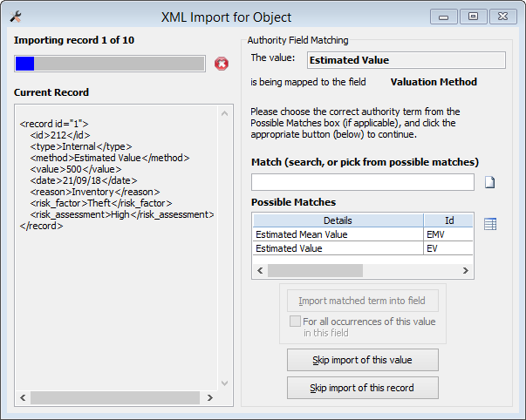The height and width of the screenshot is (420, 526).
Task: Click the '<reason>Inventory</reason>' line
Action: (95, 192)
